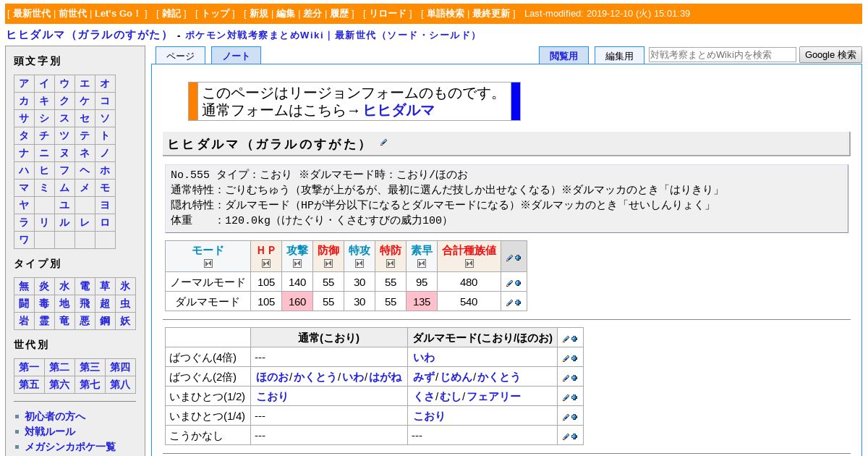Open 最新世代 in top menu bar
The image size is (868, 456).
tap(33, 14)
